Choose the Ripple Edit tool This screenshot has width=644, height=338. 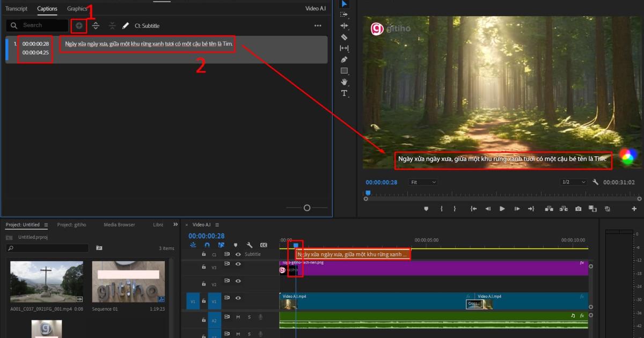click(x=343, y=26)
